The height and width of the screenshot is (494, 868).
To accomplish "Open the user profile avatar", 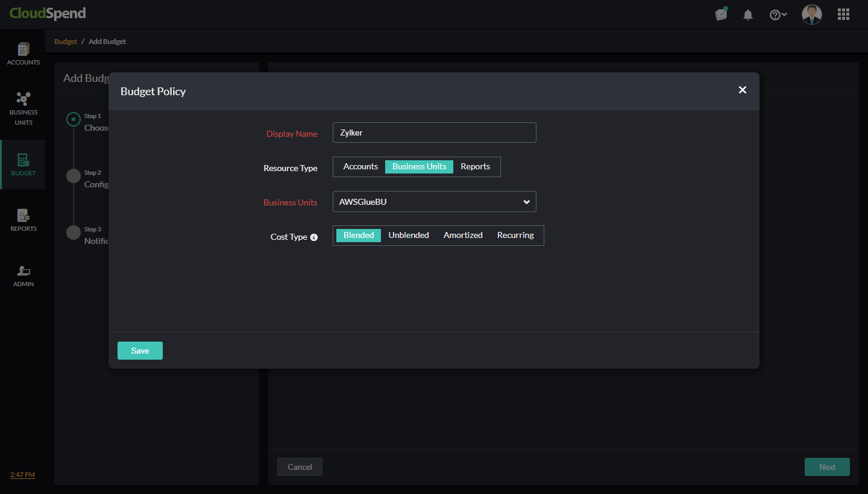I will pos(812,14).
